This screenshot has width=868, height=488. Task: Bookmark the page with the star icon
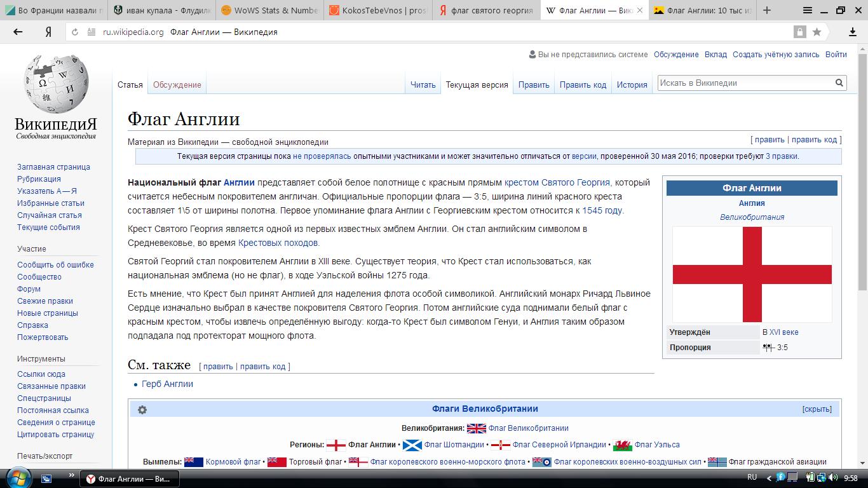[x=817, y=32]
